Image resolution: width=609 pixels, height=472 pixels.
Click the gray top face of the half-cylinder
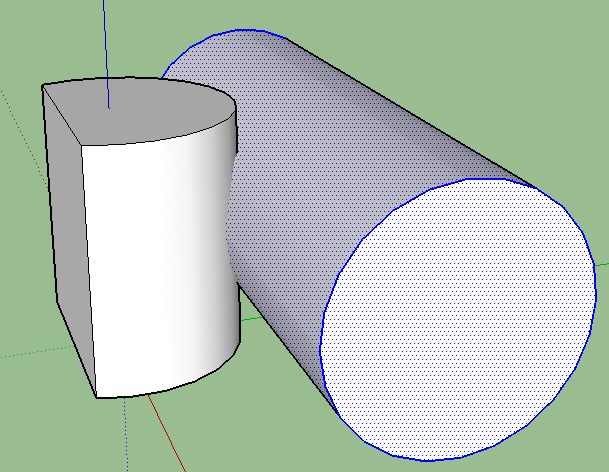[x=150, y=112]
